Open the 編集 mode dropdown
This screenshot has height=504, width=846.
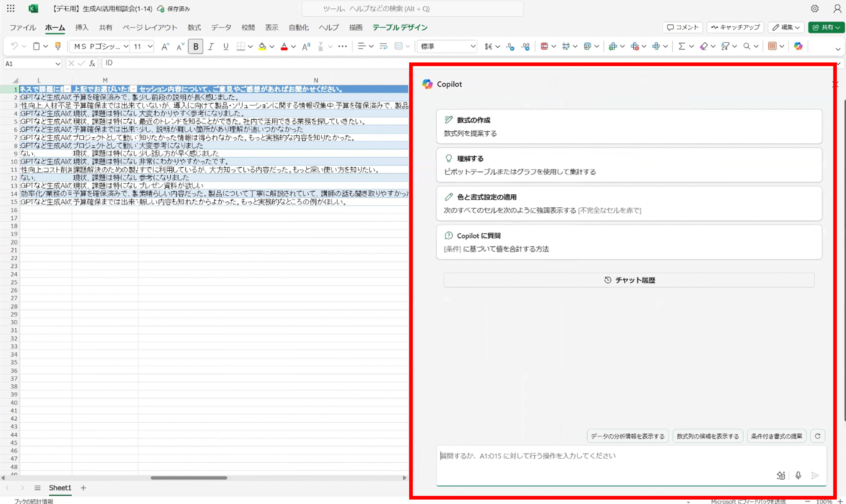(x=786, y=27)
